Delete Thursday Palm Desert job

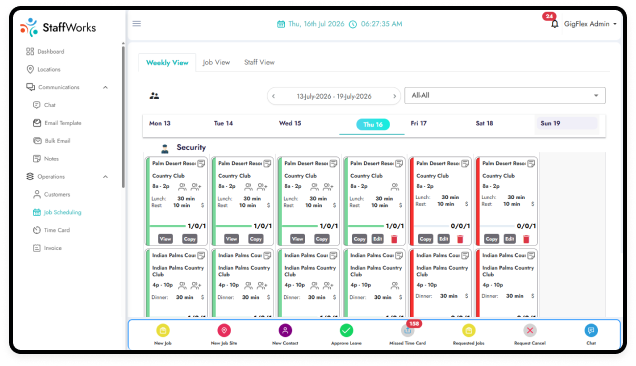394,239
